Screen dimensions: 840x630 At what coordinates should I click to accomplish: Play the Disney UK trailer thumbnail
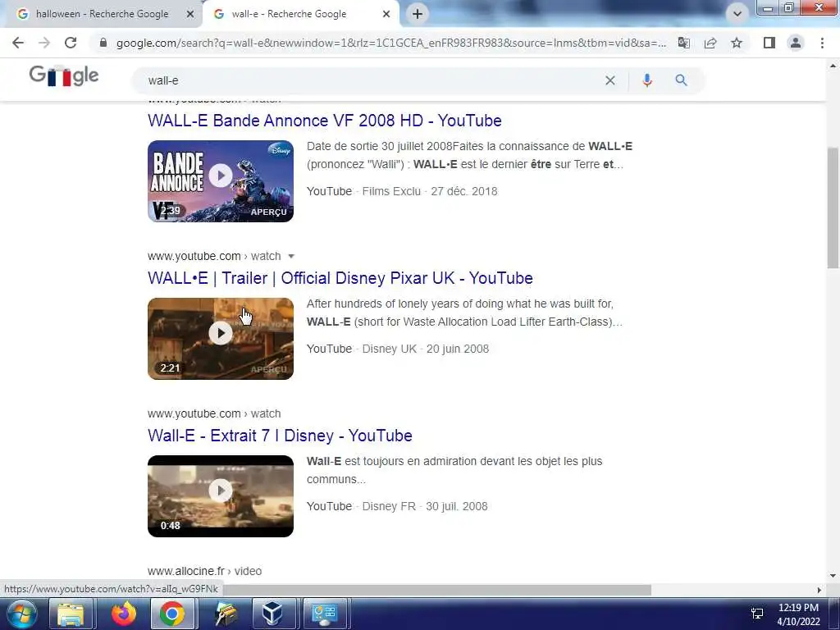click(x=221, y=339)
